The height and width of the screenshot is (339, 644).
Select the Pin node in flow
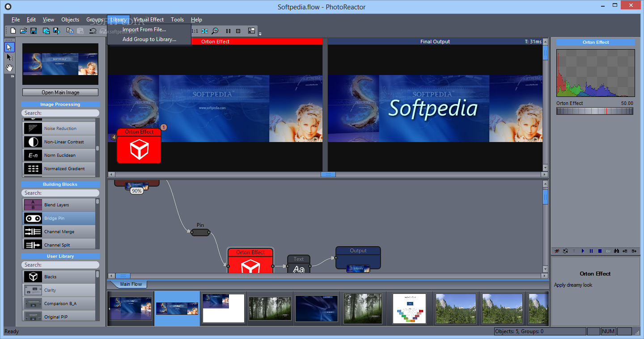(x=200, y=232)
